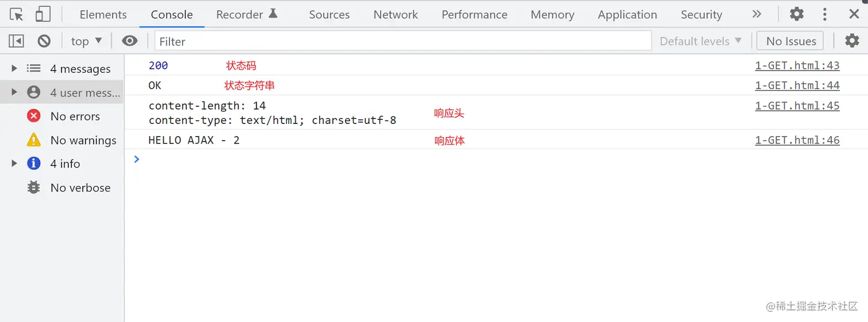This screenshot has width=868, height=322.
Task: Create live expression with the eye icon
Action: click(130, 41)
